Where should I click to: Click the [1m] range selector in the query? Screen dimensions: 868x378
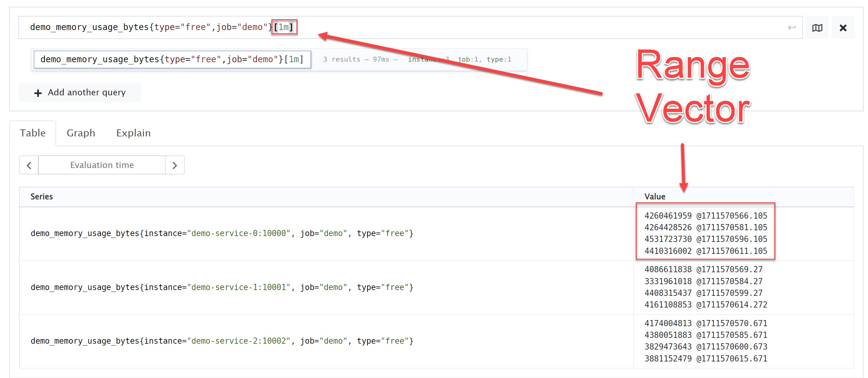click(284, 27)
